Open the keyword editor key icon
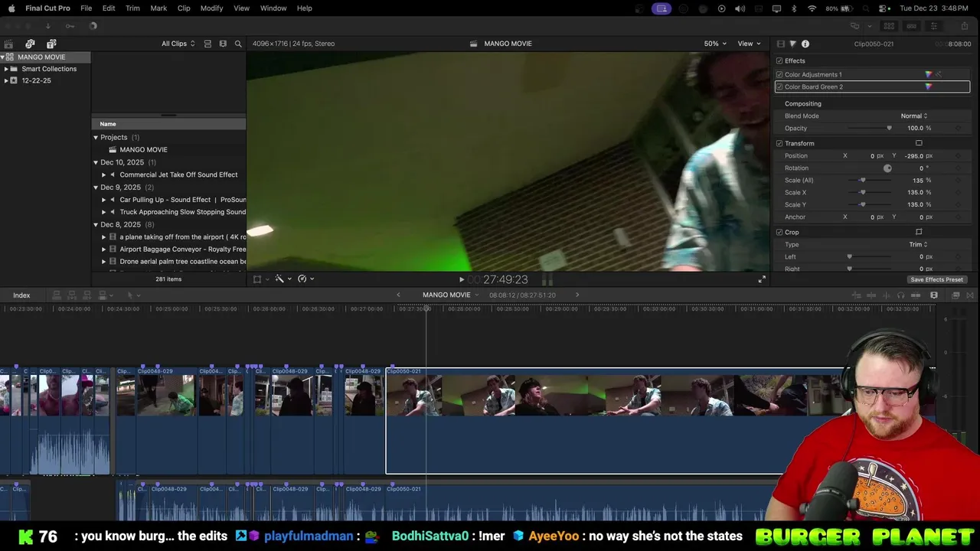This screenshot has height=551, width=980. click(70, 26)
